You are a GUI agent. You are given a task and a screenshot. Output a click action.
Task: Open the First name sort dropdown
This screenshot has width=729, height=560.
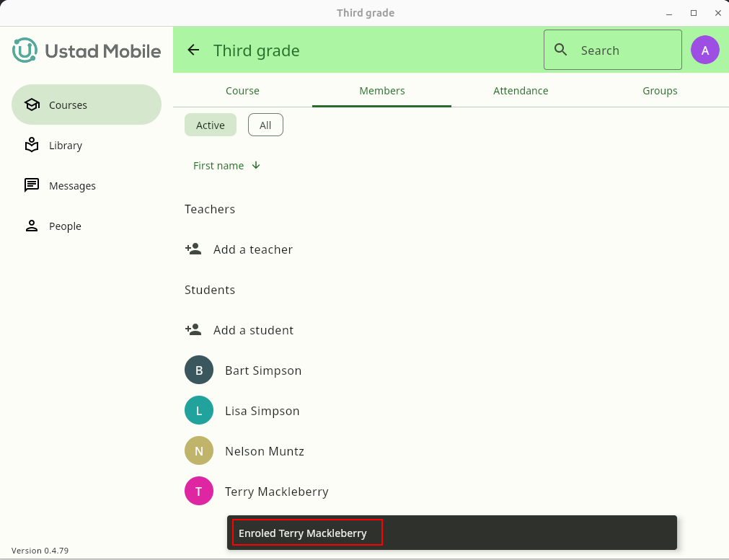(218, 166)
